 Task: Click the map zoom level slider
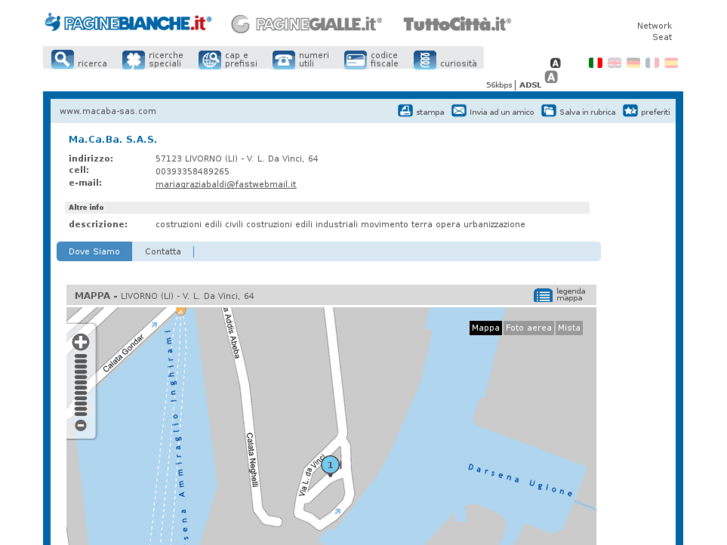tap(81, 385)
